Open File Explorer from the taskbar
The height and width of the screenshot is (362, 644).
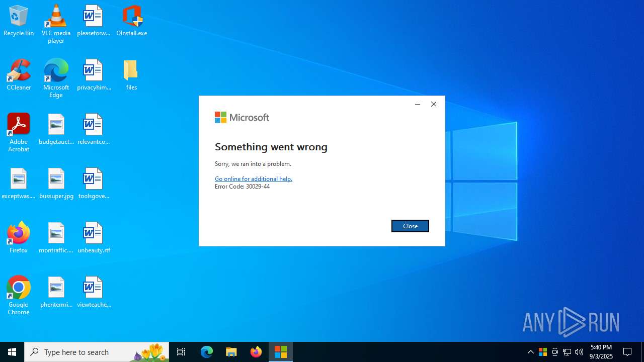pos(231,352)
